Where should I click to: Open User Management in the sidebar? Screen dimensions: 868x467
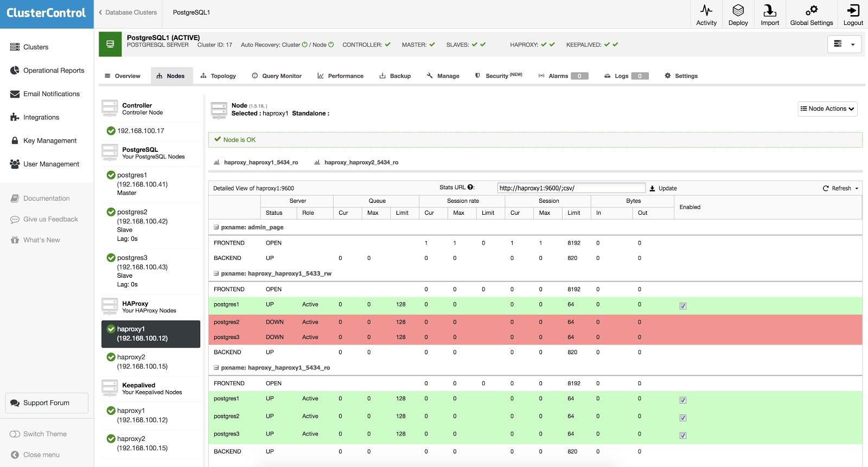(x=45, y=164)
